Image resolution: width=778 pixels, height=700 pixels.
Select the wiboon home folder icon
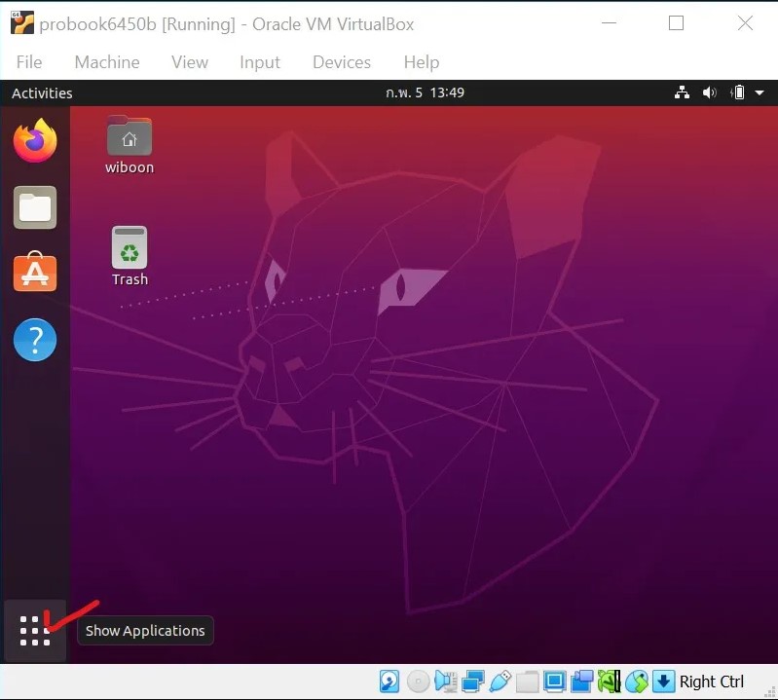[x=130, y=138]
